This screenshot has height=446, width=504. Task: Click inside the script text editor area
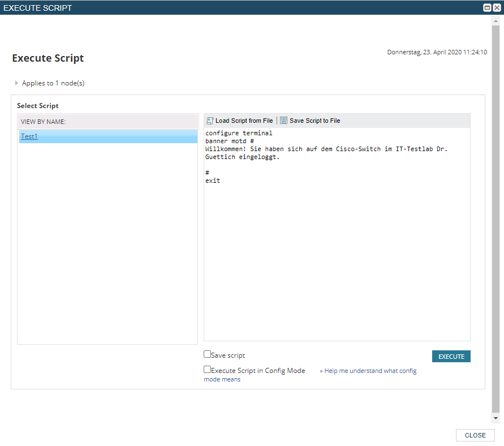click(x=337, y=255)
